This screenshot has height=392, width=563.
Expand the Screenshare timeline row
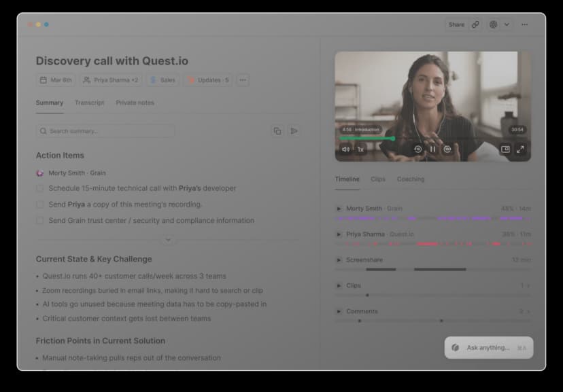(339, 260)
